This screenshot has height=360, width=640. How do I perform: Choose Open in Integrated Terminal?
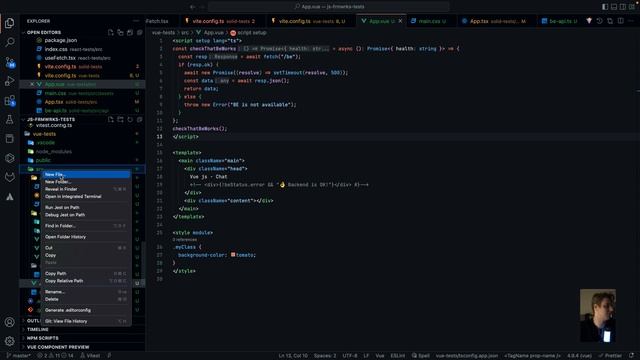tap(86, 196)
